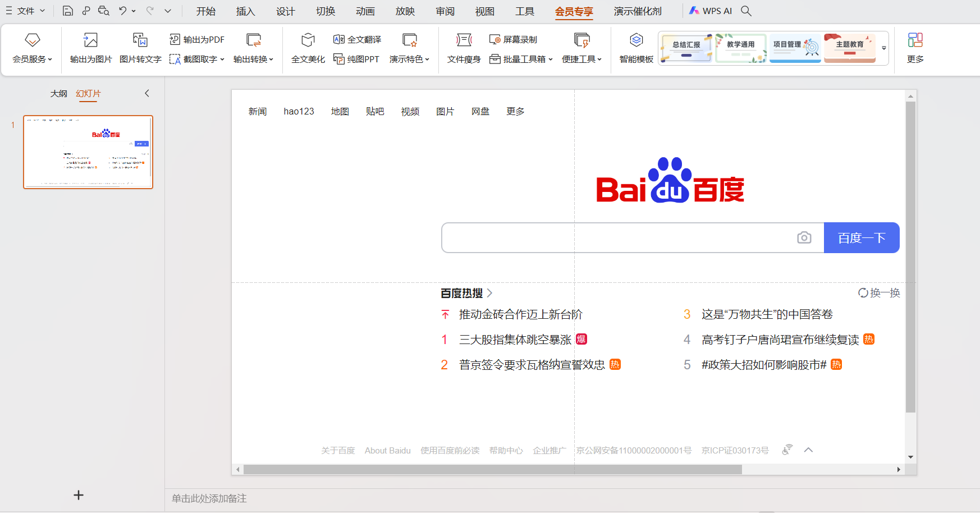Select the 主题教育 template thumbnail
This screenshot has height=513, width=980.
[850, 48]
